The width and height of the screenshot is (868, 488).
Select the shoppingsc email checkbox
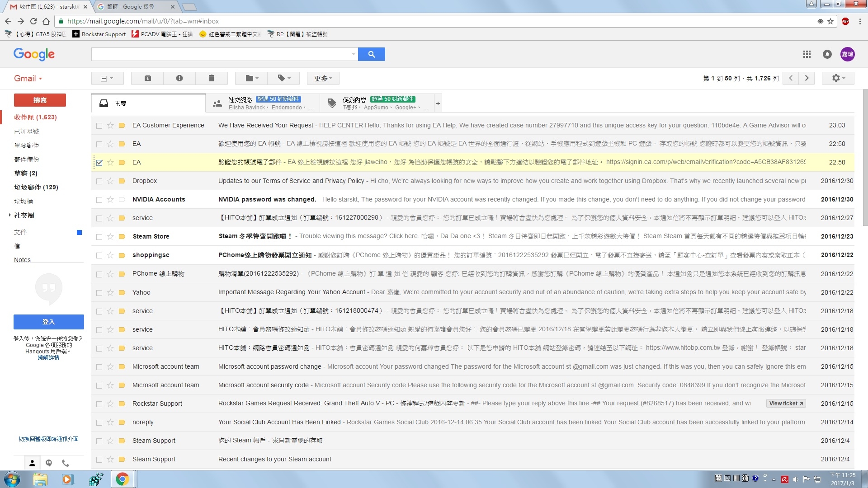click(99, 255)
